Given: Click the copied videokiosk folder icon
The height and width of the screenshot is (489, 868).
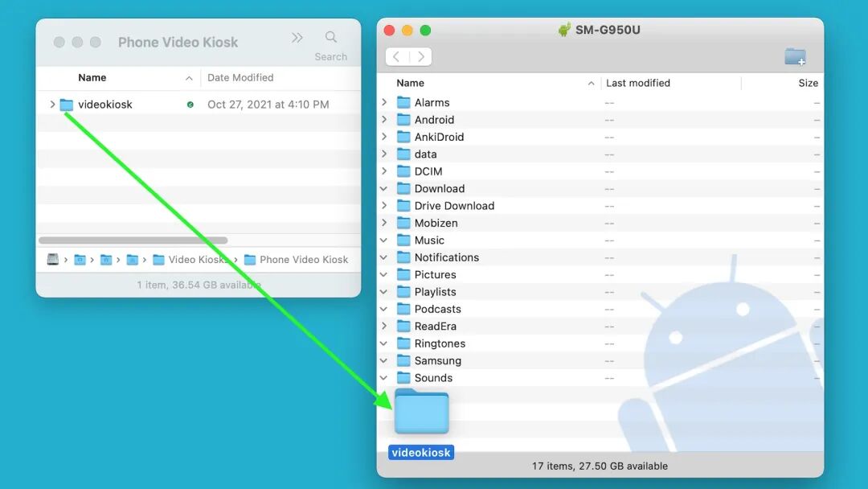Looking at the screenshot, I should [x=420, y=411].
